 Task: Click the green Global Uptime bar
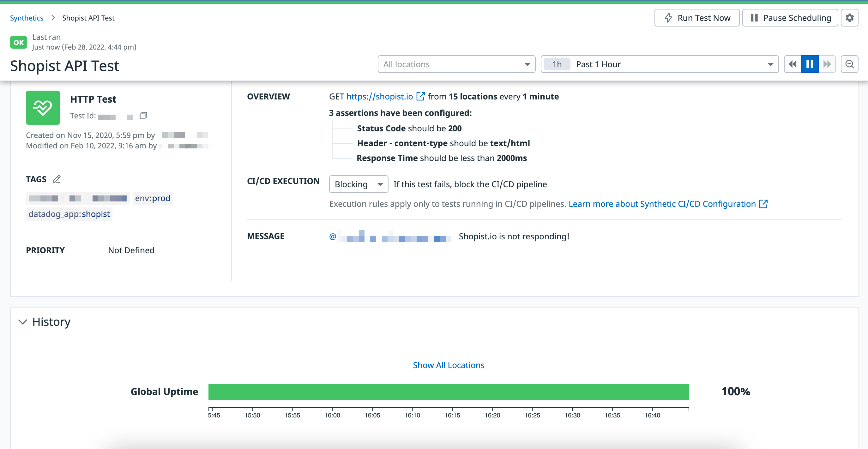tap(449, 392)
